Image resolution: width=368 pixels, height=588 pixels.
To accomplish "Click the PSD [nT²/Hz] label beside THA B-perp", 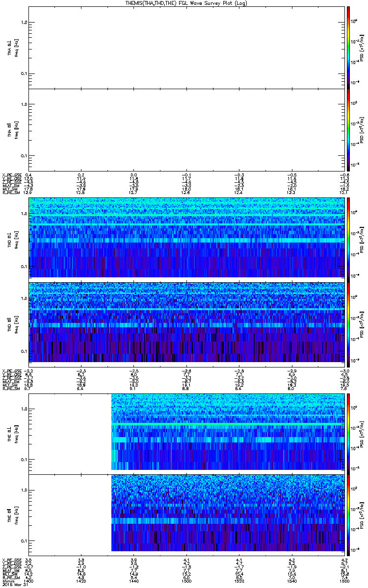I will coord(362,48).
